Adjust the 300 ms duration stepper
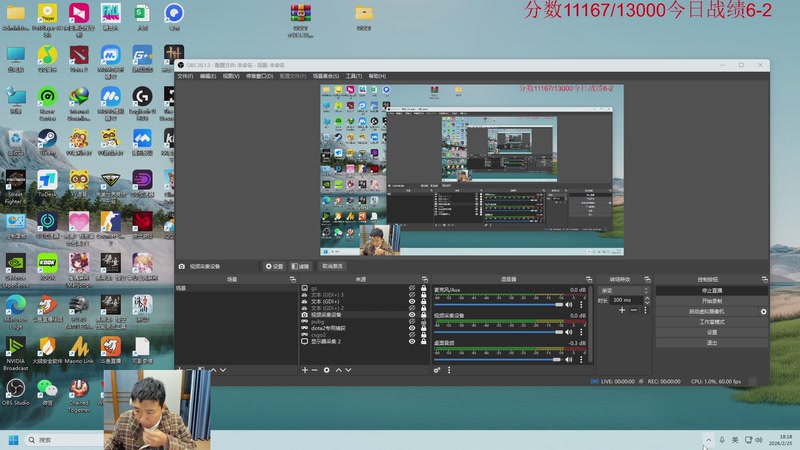800x450 pixels. (x=647, y=300)
